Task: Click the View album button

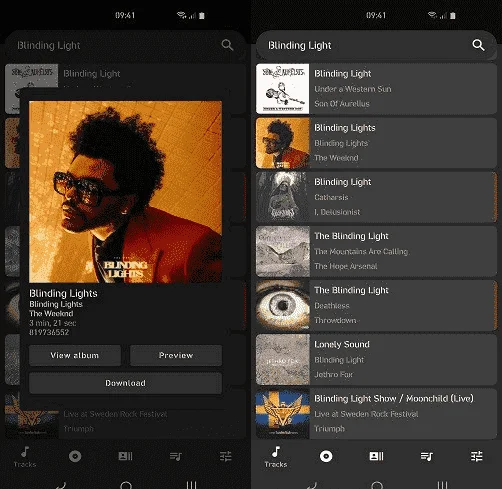Action: (75, 355)
